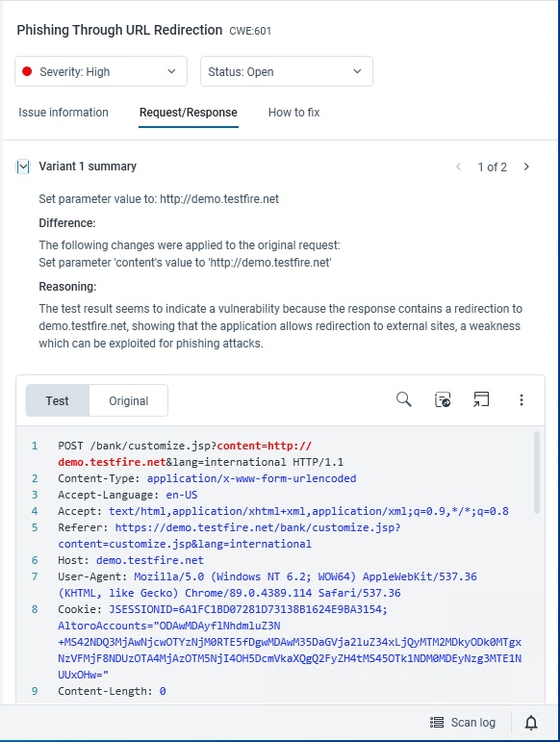Screen dimensions: 560x742
Task: Toggle to the Original request view
Action: click(x=128, y=400)
